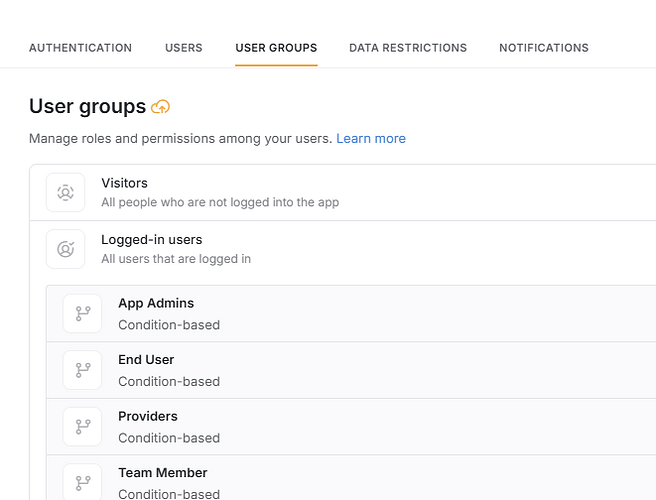Click the App Admins branch icon

pyautogui.click(x=83, y=314)
